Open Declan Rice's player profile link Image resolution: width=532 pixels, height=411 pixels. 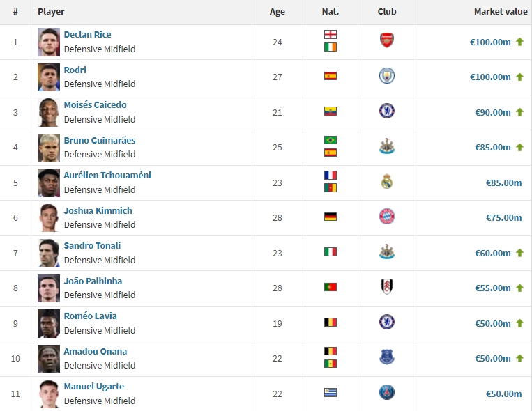(x=88, y=35)
